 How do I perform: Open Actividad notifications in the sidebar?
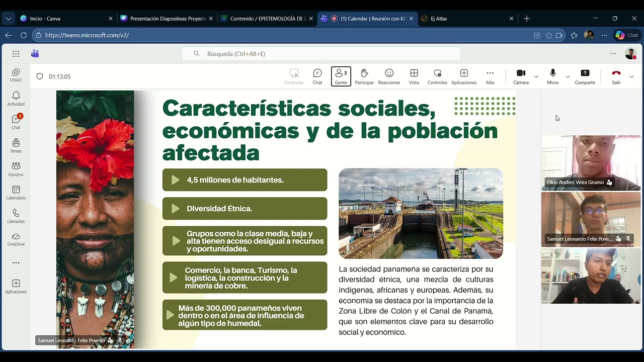point(16,99)
